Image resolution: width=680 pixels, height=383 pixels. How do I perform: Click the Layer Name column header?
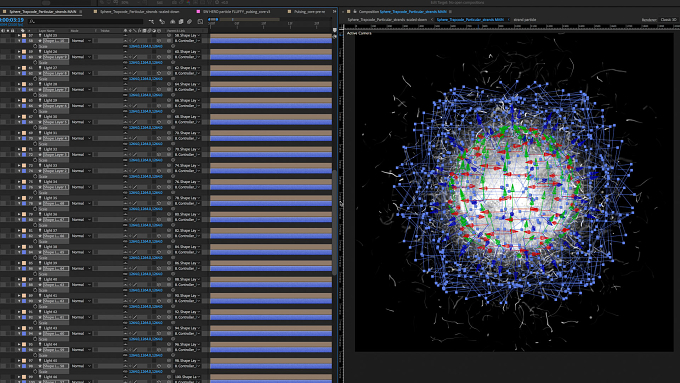pyautogui.click(x=47, y=31)
